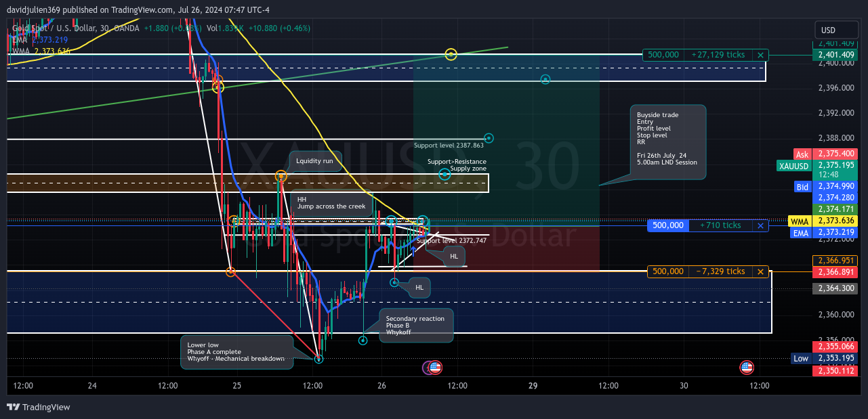Click the 29 date on the time axis
Screen dimensions: 868x419
(533, 386)
